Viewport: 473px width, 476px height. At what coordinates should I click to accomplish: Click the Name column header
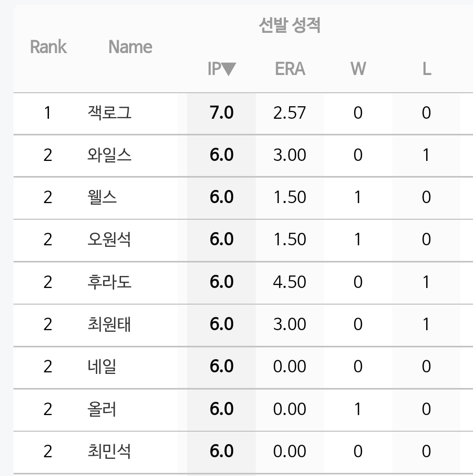130,47
